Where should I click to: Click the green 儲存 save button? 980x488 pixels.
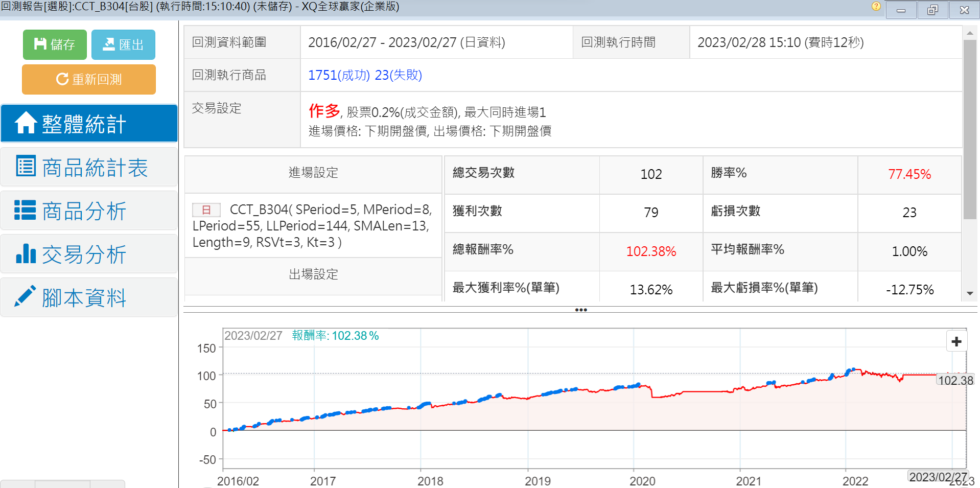pos(55,44)
